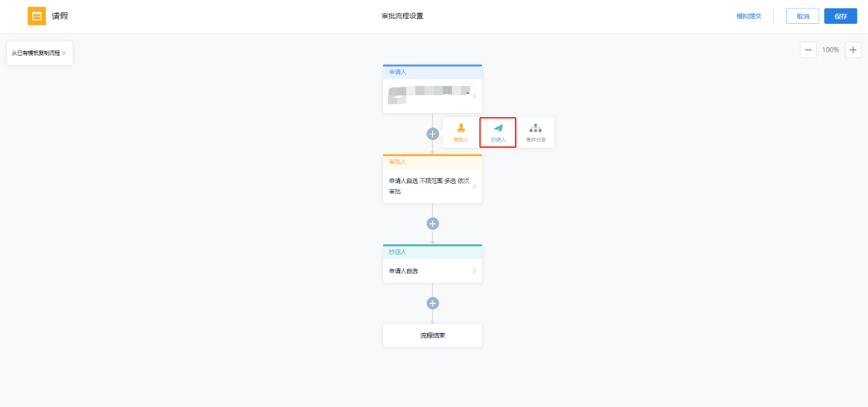Add node with plus above 流程结束

click(432, 303)
